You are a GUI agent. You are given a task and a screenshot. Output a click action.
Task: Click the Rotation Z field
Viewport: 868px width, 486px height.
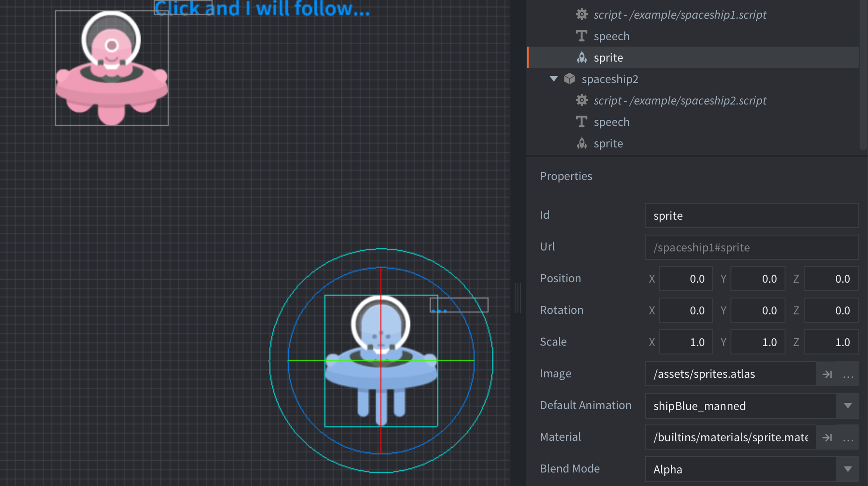831,311
